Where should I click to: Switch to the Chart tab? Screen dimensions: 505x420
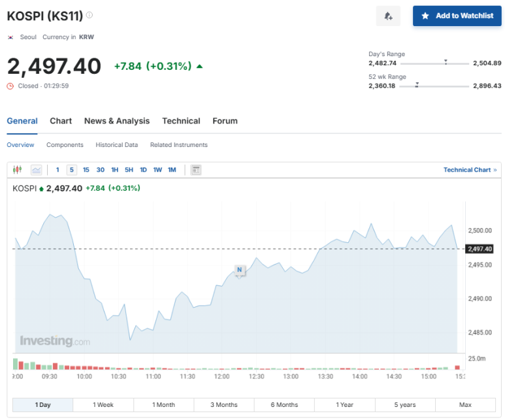point(61,121)
